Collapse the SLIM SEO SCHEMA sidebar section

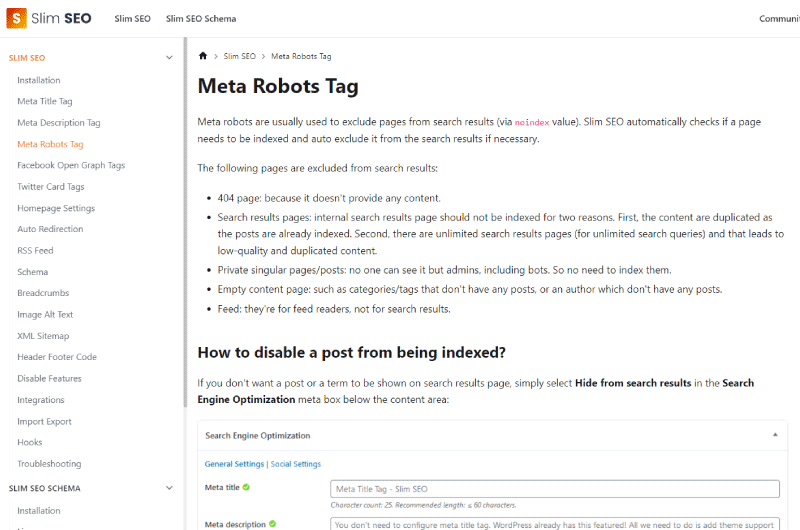point(169,488)
